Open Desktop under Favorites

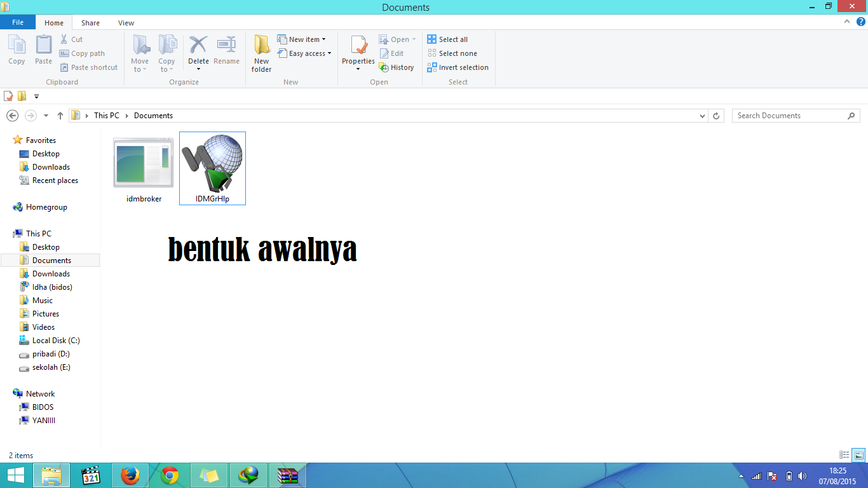coord(46,154)
